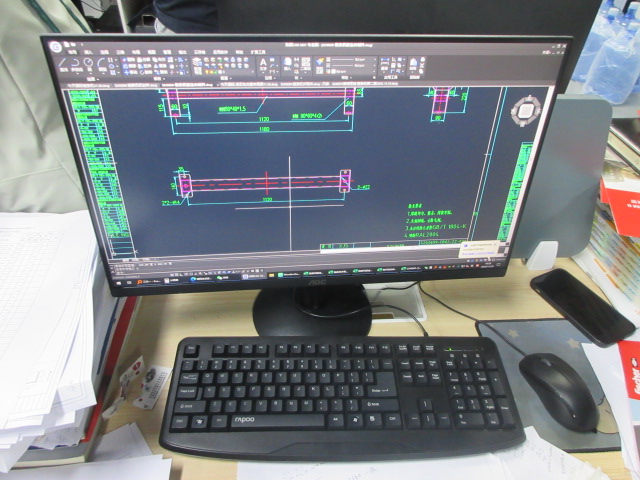Click the system tray clock

pyautogui.click(x=487, y=265)
